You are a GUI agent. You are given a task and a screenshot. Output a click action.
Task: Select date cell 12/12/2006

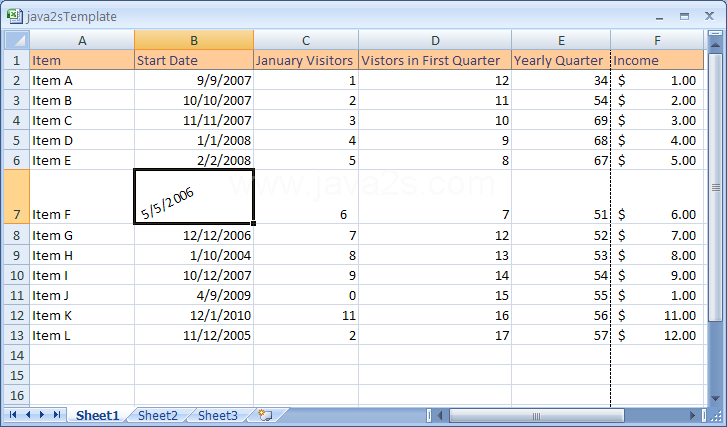tap(194, 235)
